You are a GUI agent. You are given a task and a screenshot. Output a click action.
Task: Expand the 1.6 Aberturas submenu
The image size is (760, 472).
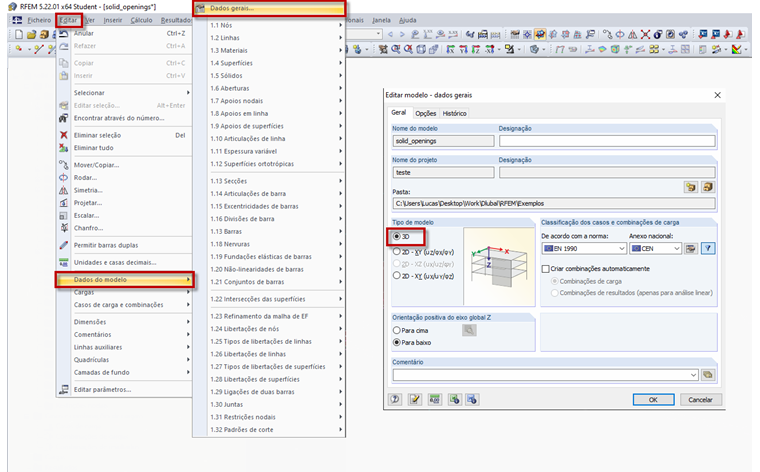[275, 88]
